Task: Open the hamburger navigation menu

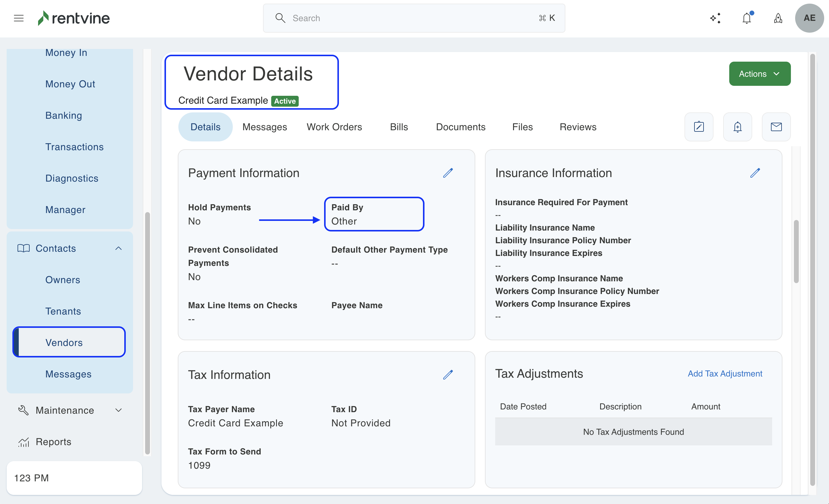Action: 18,18
